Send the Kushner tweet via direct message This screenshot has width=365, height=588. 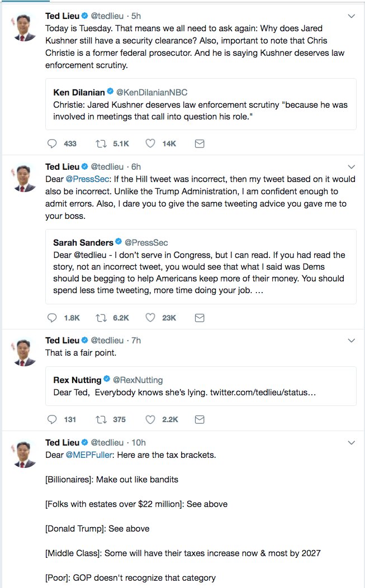pyautogui.click(x=199, y=144)
